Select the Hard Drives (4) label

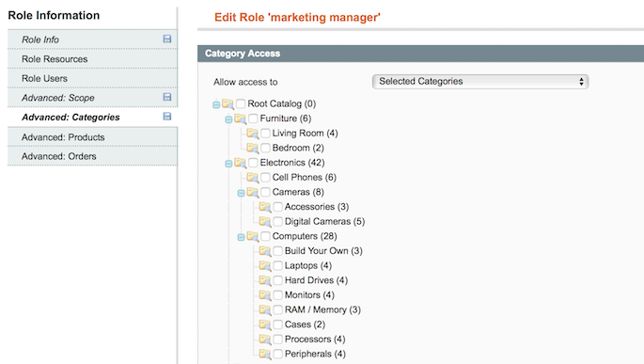point(316,280)
